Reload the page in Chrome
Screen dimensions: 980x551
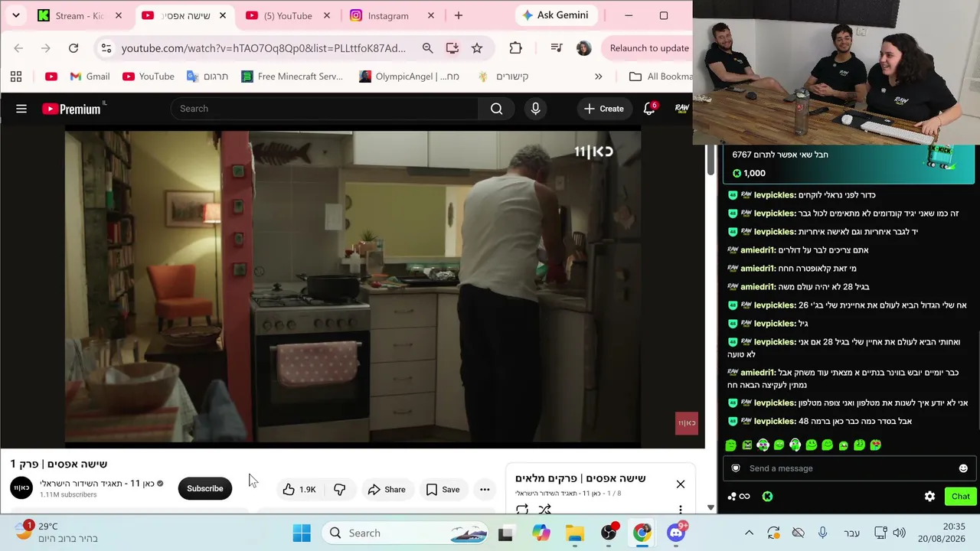click(73, 48)
